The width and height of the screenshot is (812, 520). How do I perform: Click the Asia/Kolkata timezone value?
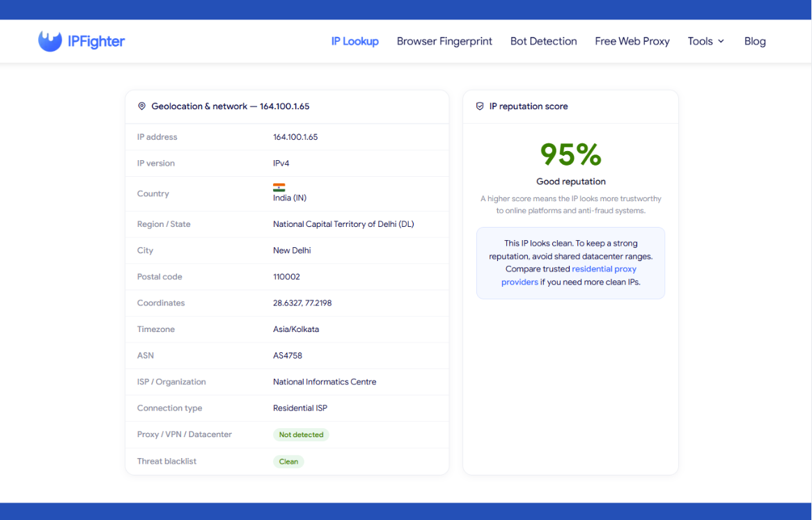tap(296, 329)
